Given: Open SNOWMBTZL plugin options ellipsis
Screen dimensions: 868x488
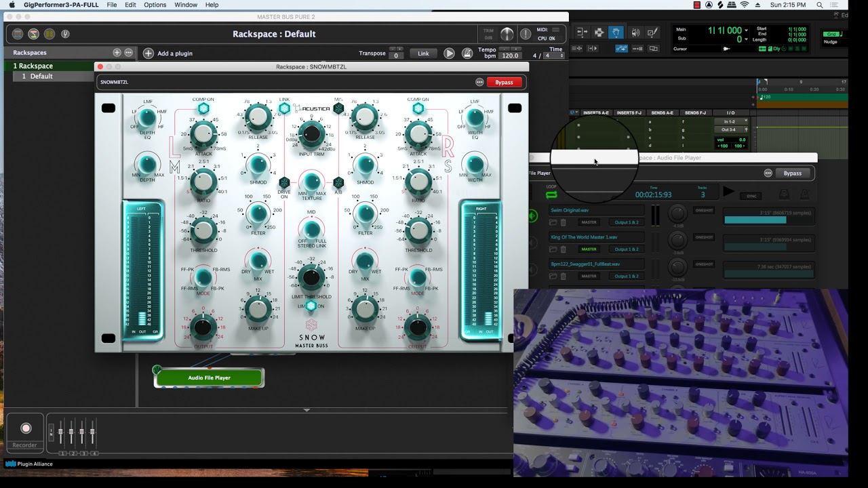Looking at the screenshot, I should point(479,82).
